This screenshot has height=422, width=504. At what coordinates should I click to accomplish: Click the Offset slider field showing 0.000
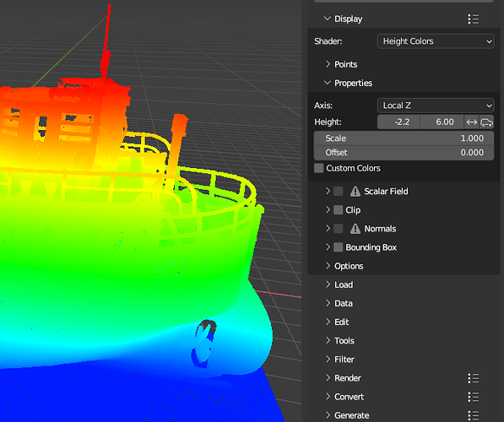pos(404,153)
